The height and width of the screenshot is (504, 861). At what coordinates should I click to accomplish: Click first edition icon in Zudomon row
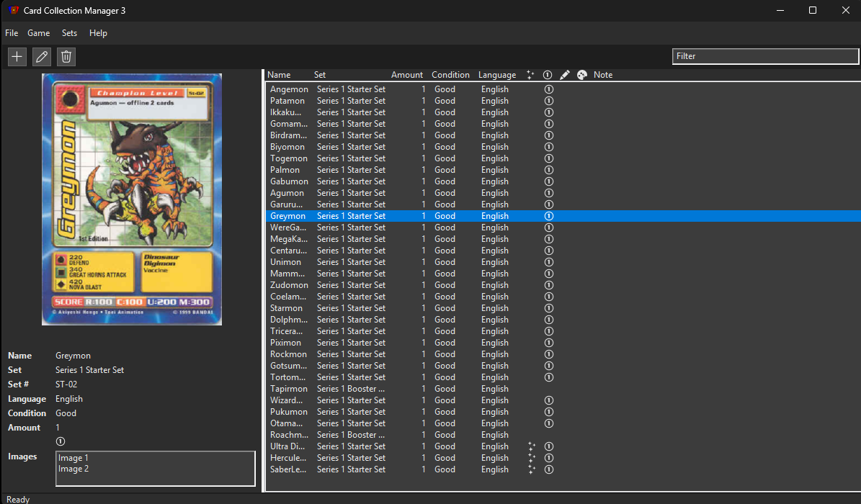pos(548,285)
